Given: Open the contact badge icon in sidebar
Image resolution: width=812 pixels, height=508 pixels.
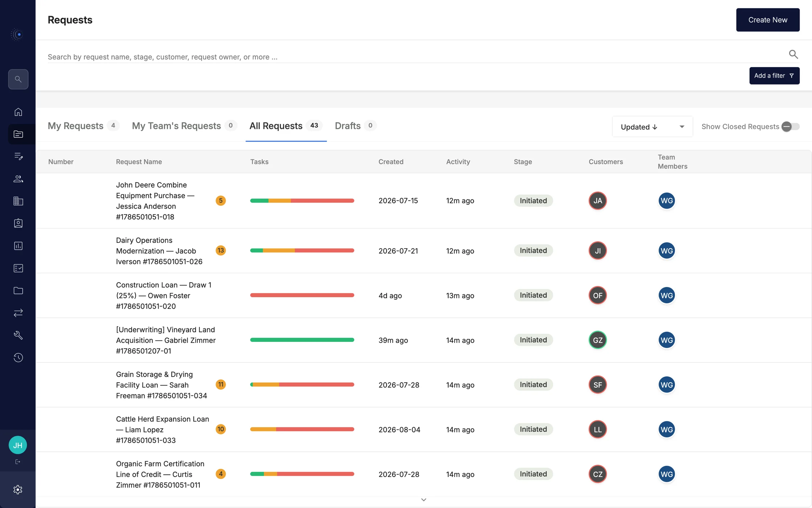Looking at the screenshot, I should [x=18, y=224].
